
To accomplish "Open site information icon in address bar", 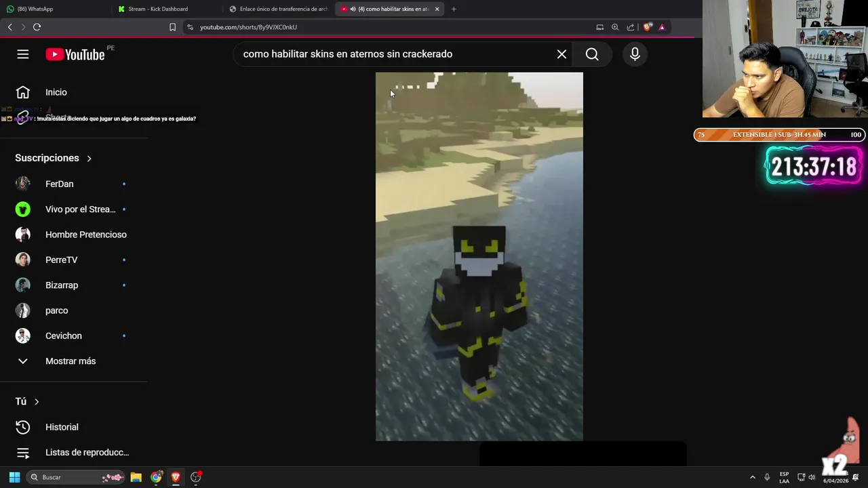I will click(191, 27).
